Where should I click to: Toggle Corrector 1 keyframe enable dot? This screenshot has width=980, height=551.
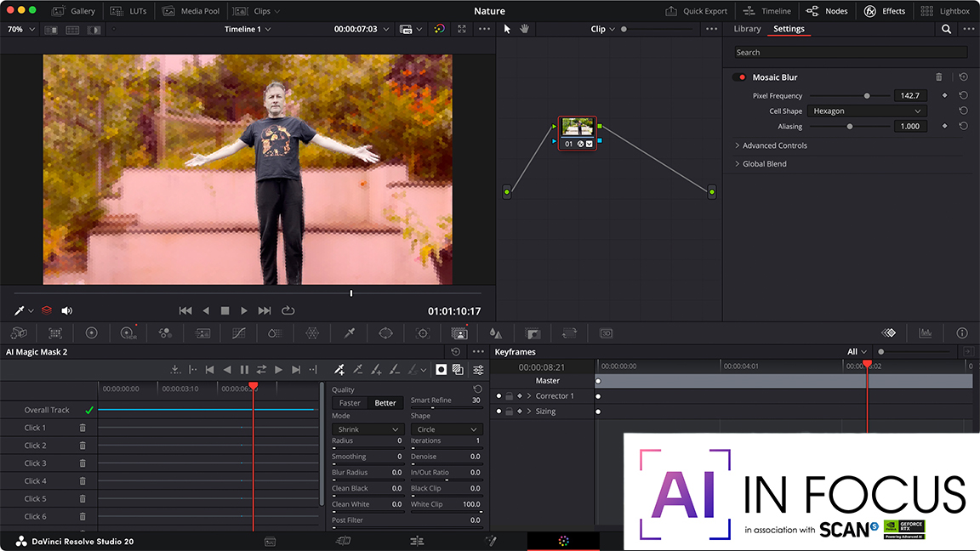pos(499,396)
